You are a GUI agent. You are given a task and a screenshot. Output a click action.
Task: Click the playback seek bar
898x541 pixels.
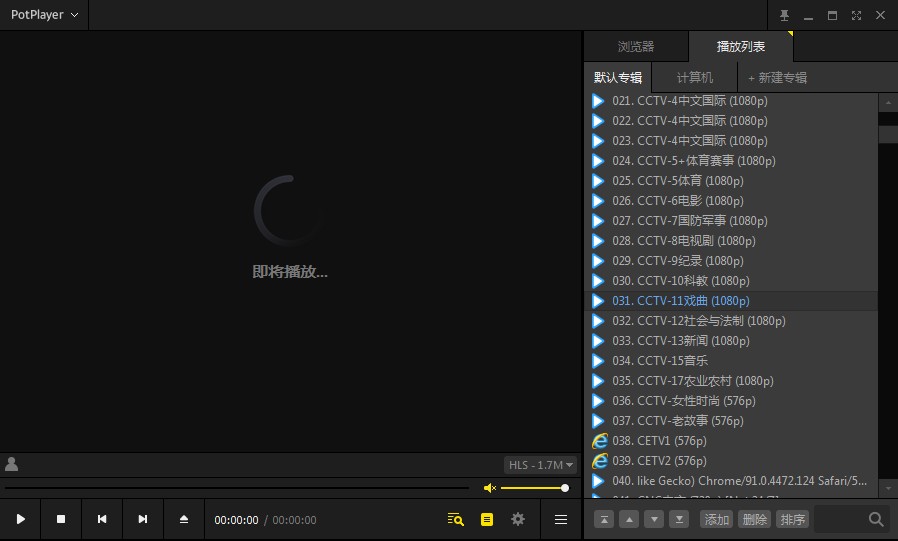pos(237,488)
